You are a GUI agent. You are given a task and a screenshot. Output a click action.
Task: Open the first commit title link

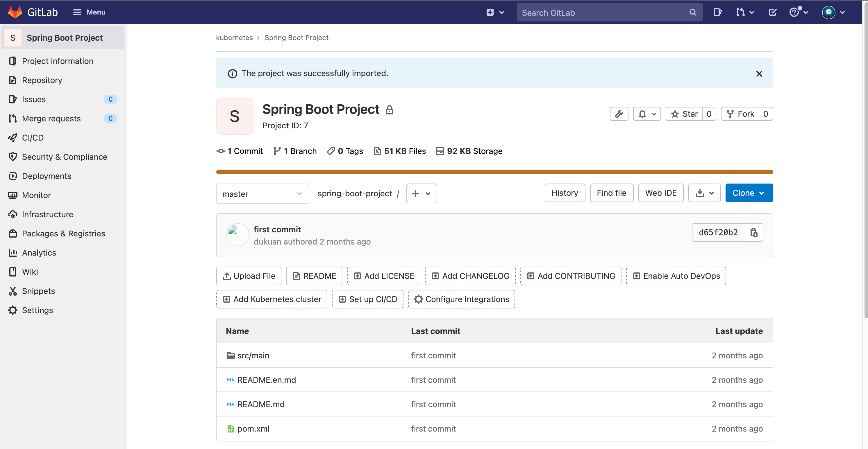(277, 229)
